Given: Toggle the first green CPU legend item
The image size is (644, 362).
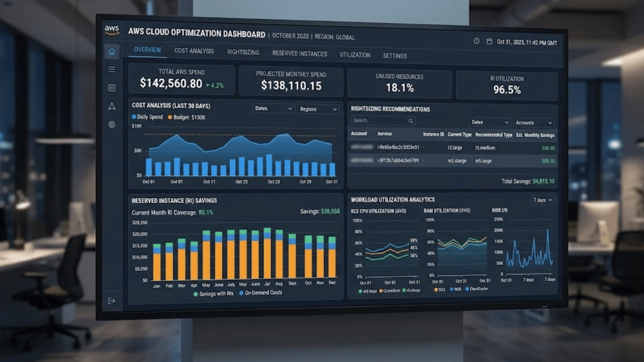Looking at the screenshot, I should click(x=368, y=291).
